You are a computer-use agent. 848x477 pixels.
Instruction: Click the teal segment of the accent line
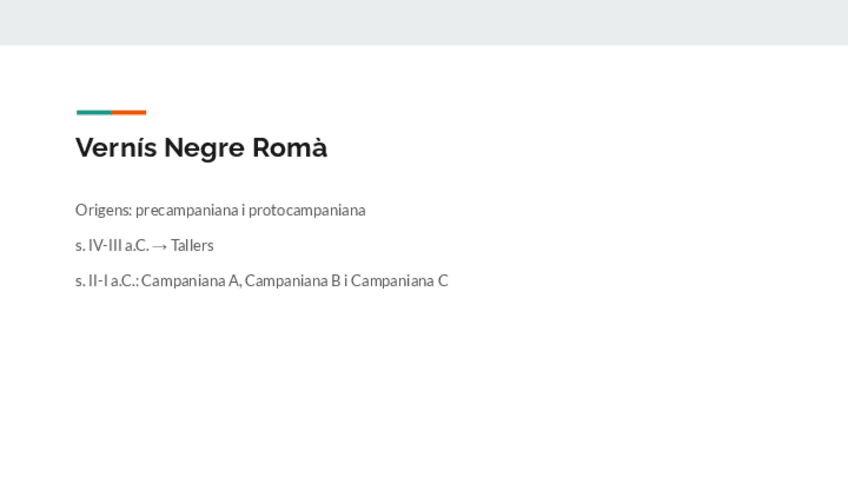(93, 112)
